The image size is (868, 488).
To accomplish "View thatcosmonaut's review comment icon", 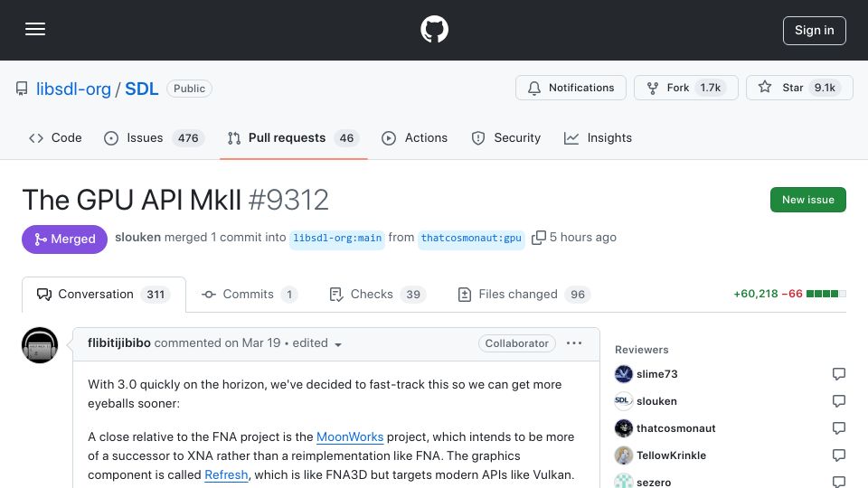I will (x=839, y=428).
